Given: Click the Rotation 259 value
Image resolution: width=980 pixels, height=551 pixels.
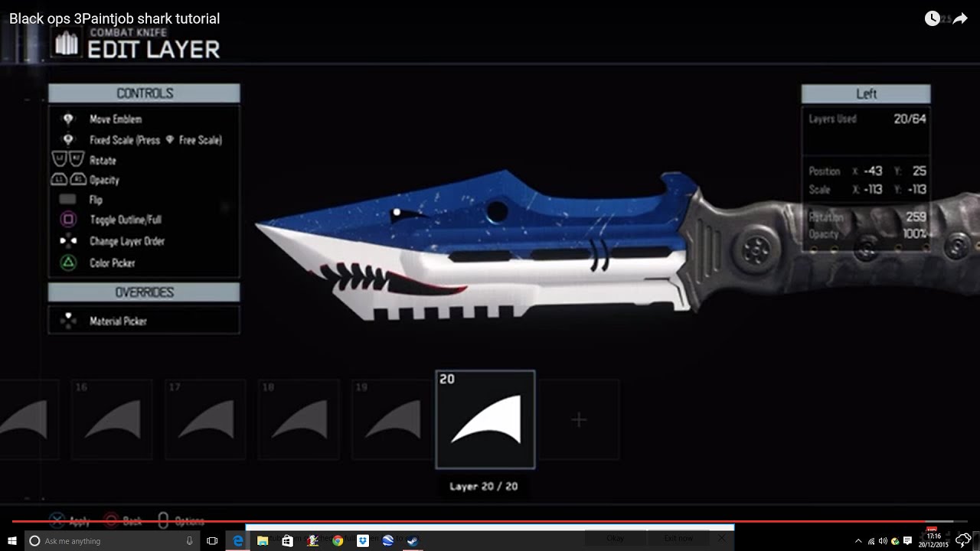Looking at the screenshot, I should (916, 217).
